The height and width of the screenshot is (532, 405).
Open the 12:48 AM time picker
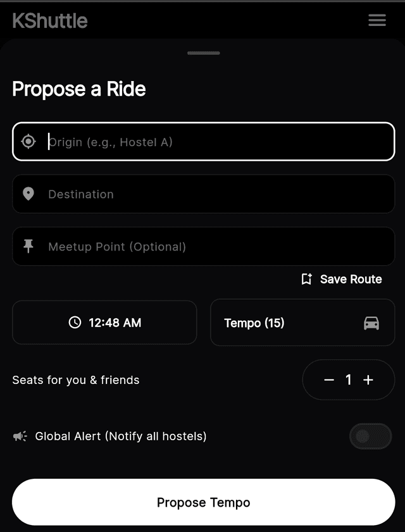(104, 323)
